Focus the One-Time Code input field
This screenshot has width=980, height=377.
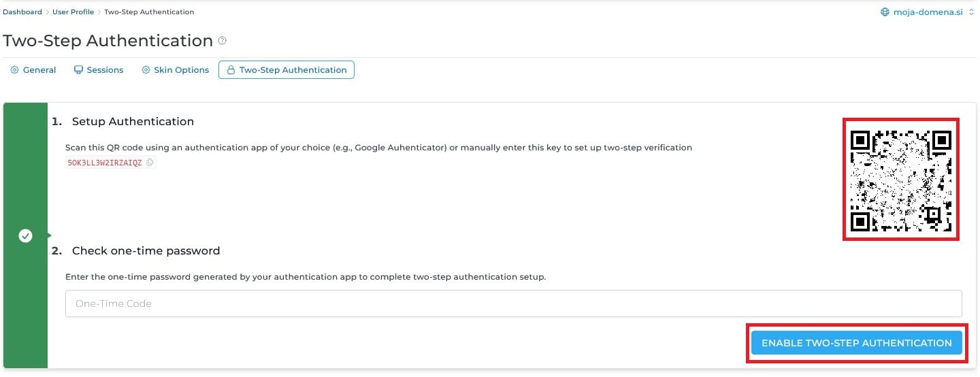click(x=513, y=304)
